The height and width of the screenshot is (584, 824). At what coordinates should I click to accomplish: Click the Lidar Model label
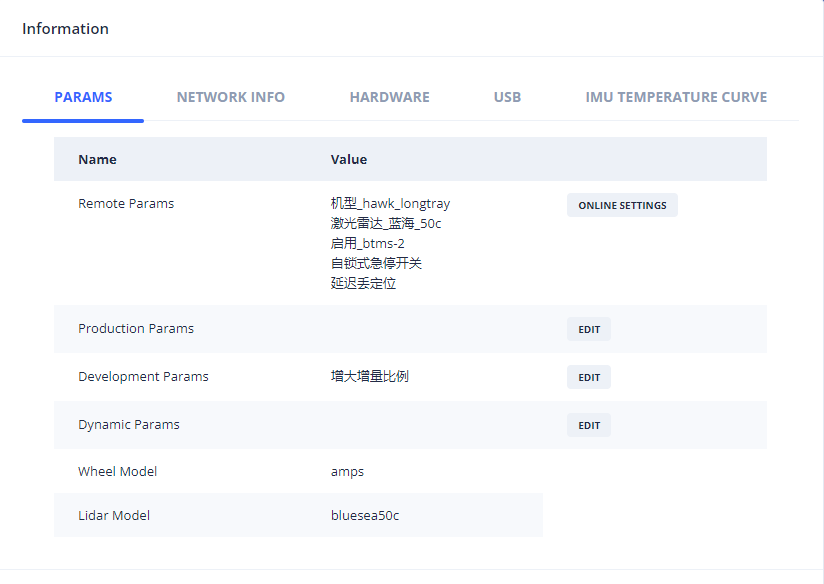click(114, 515)
